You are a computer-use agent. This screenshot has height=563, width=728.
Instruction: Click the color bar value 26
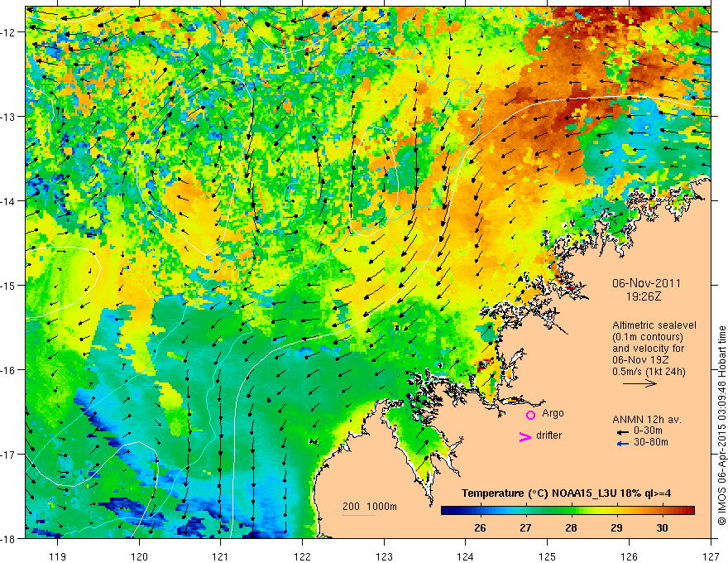pos(480,527)
